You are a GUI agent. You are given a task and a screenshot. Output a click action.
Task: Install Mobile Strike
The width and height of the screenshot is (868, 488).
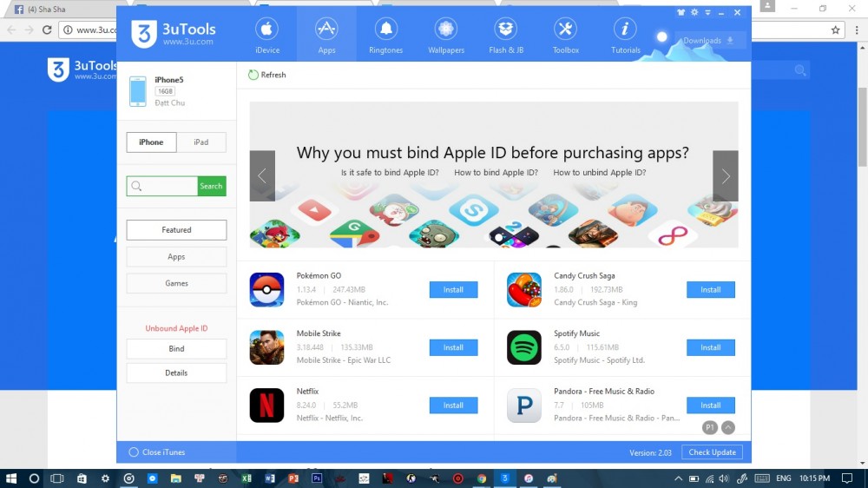click(453, 347)
